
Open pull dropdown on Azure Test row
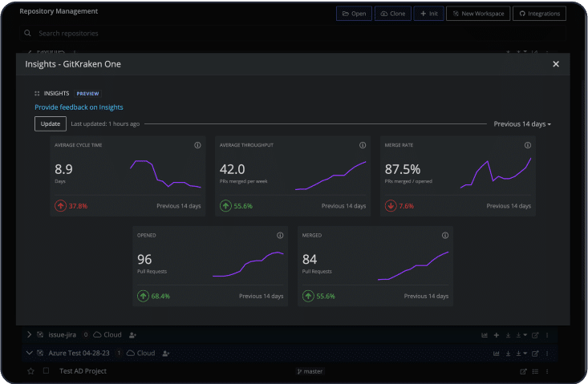pos(521,354)
